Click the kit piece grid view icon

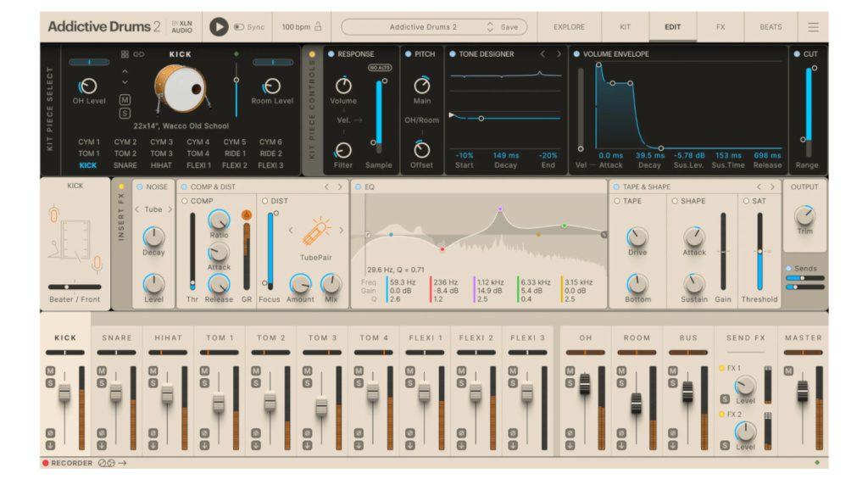(x=125, y=54)
